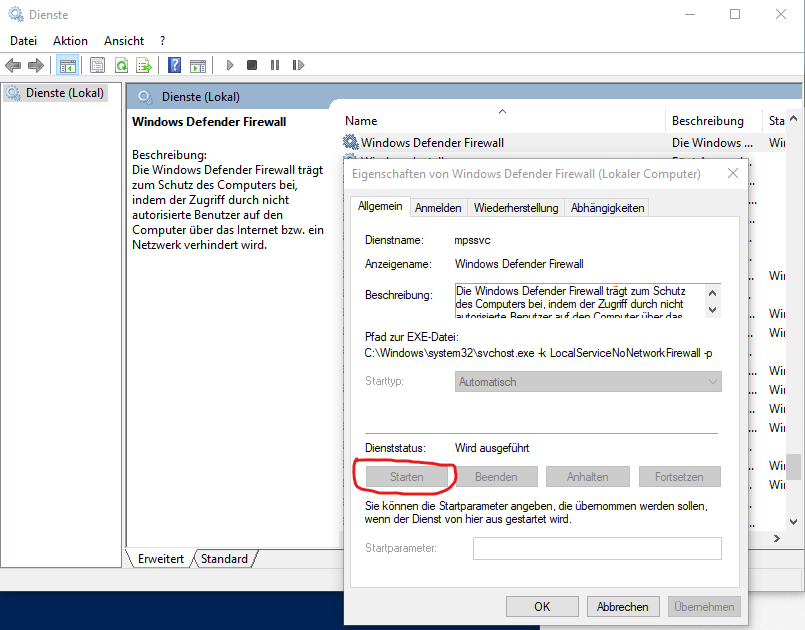Switch to the Standard view tab
The height and width of the screenshot is (630, 805).
(224, 559)
